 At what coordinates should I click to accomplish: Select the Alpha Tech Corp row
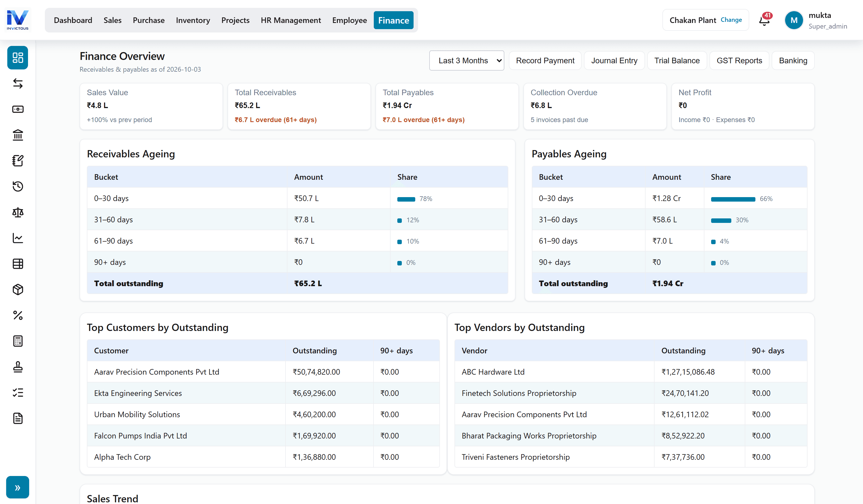[x=263, y=456]
